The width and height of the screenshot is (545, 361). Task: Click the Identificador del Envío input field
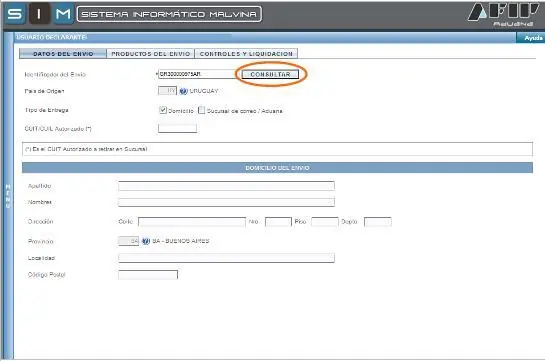pos(197,74)
